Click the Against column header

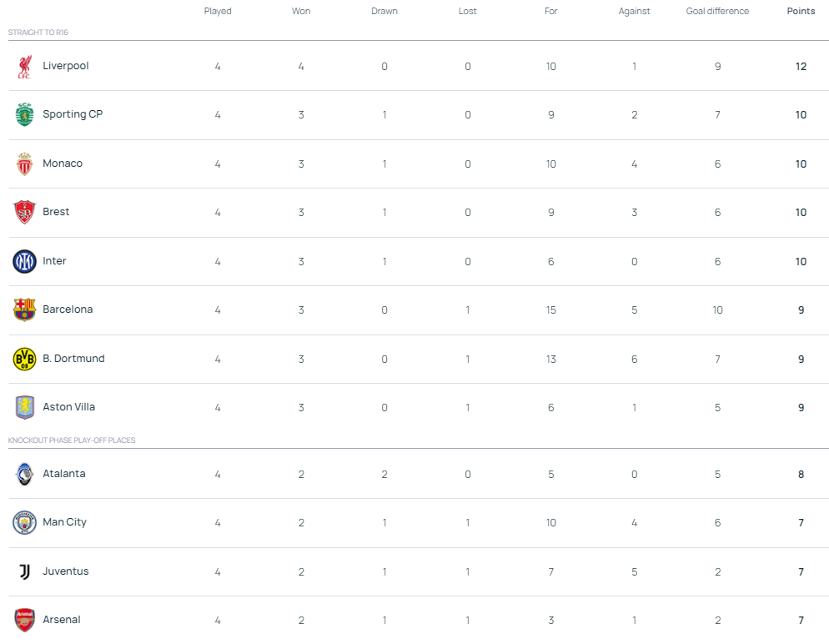click(x=634, y=12)
